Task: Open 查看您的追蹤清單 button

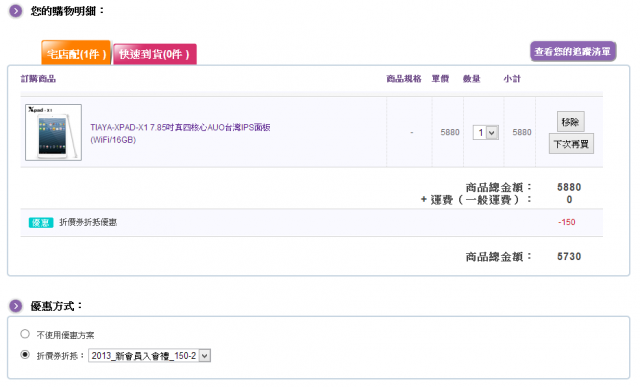Action: [573, 51]
